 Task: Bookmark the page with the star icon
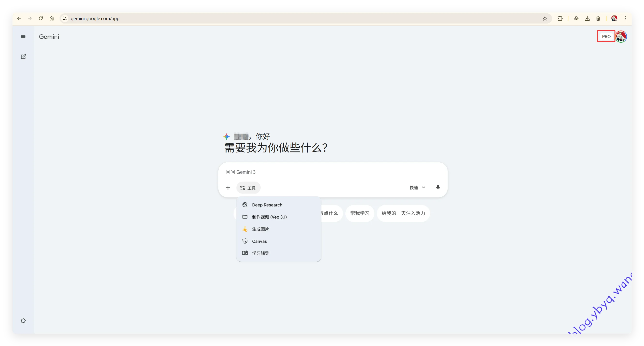(545, 18)
